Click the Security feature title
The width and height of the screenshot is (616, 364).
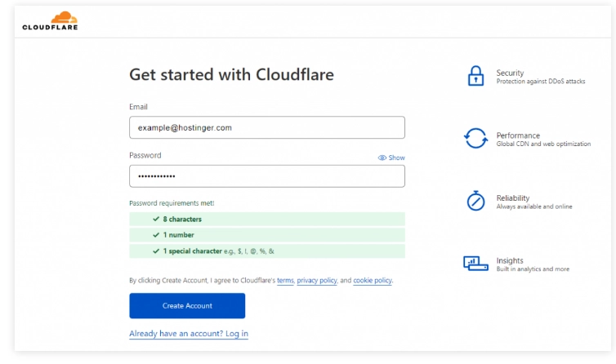(510, 73)
